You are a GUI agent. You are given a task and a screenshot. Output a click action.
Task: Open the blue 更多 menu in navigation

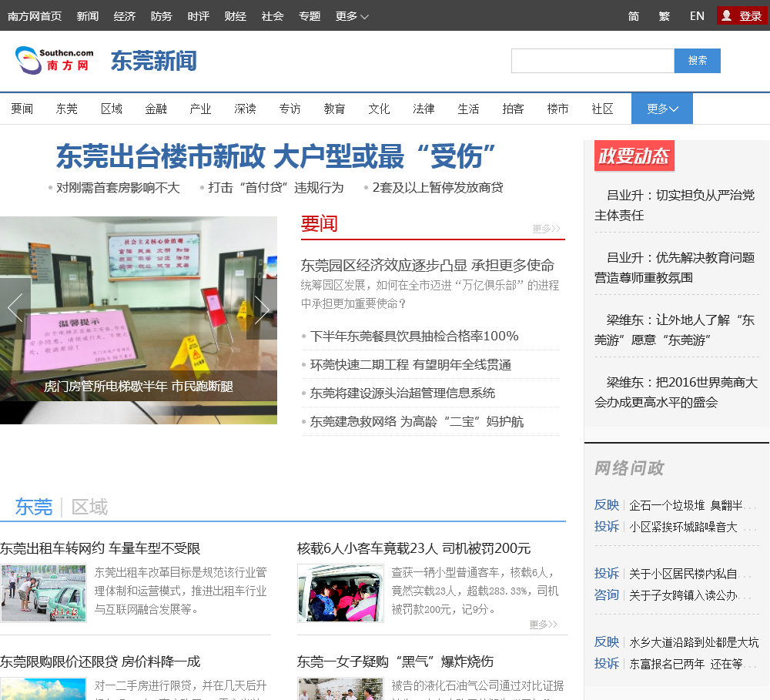pyautogui.click(x=662, y=109)
